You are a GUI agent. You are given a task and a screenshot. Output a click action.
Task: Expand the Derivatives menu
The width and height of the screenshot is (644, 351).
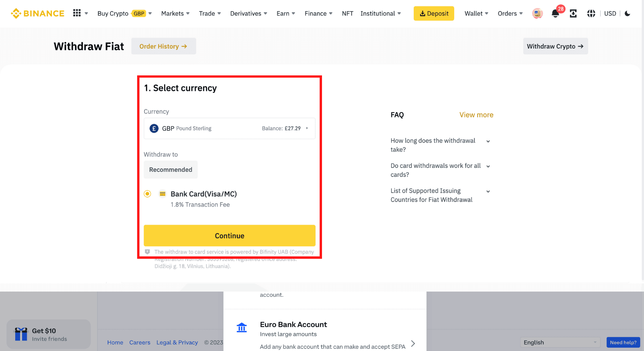pyautogui.click(x=248, y=13)
